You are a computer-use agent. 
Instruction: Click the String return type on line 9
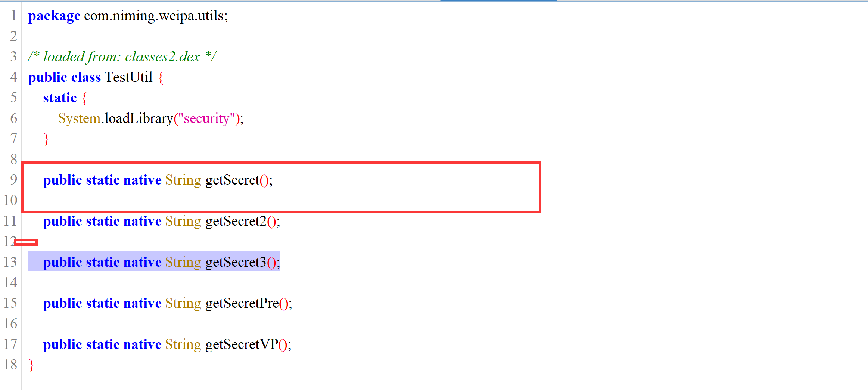tap(183, 180)
